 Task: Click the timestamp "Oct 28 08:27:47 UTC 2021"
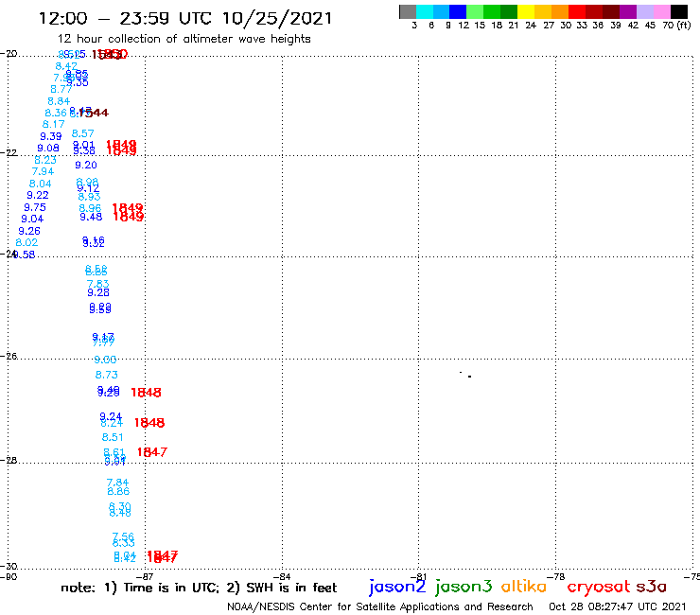point(617,606)
